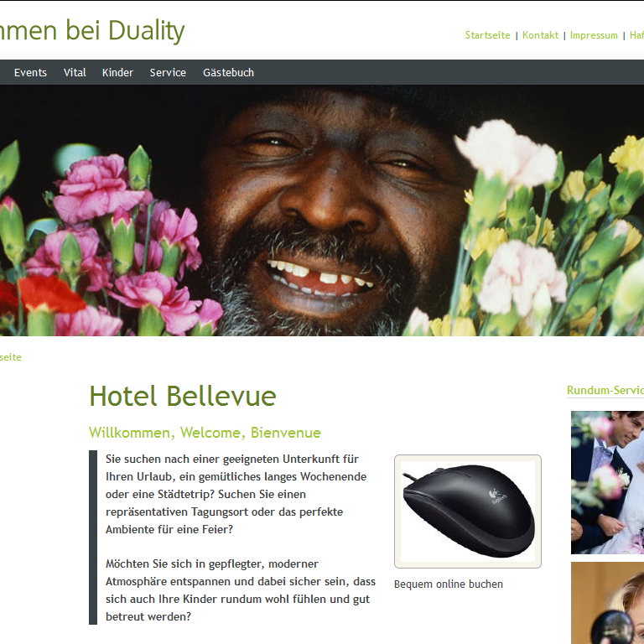Click the breadcrumb Startseite link
This screenshot has height=644, width=644.
11,357
